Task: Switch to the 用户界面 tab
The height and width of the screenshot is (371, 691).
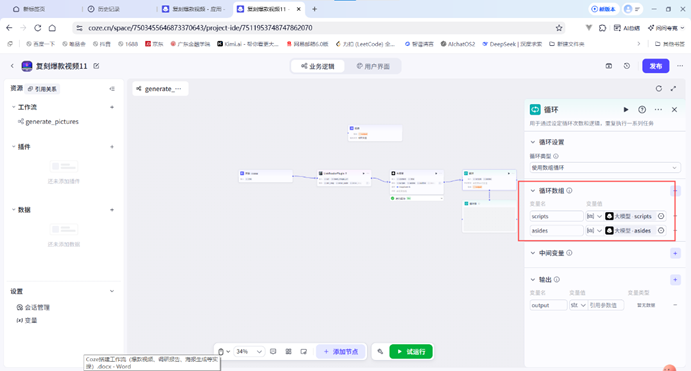Action: (373, 66)
